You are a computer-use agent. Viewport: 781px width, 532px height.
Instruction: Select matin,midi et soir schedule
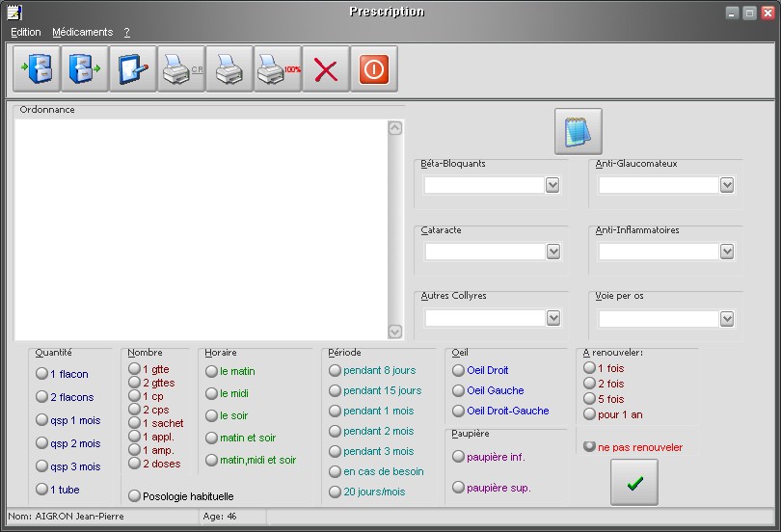(251, 460)
